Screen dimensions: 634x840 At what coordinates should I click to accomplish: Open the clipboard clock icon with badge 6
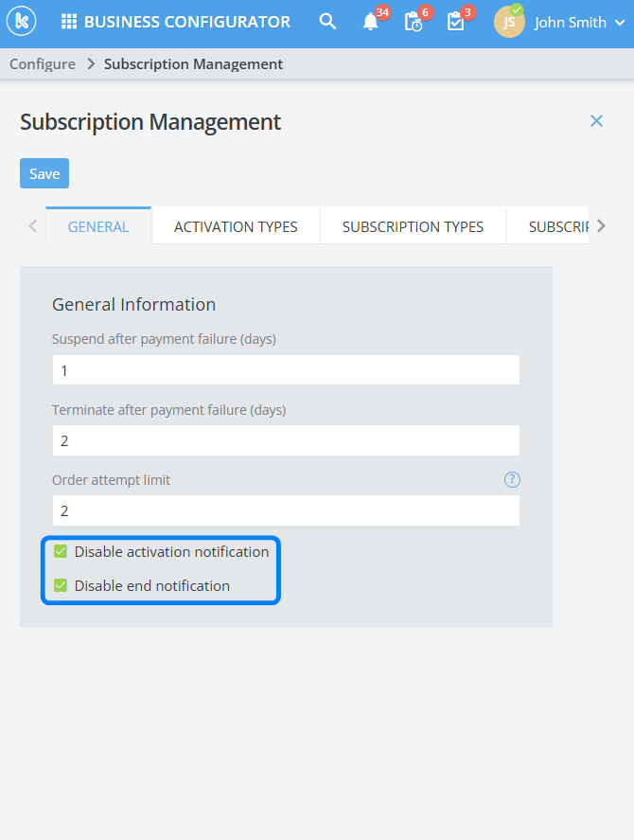413,22
